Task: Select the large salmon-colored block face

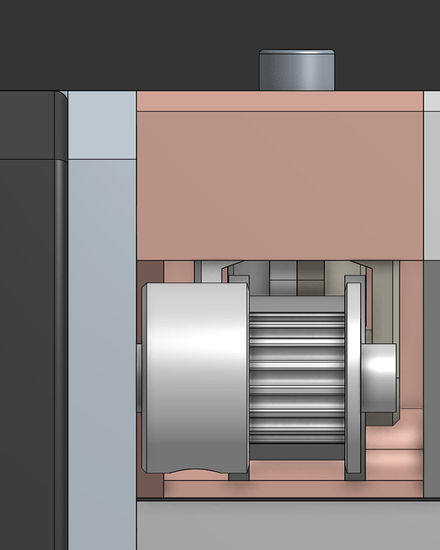Action: pos(280,186)
